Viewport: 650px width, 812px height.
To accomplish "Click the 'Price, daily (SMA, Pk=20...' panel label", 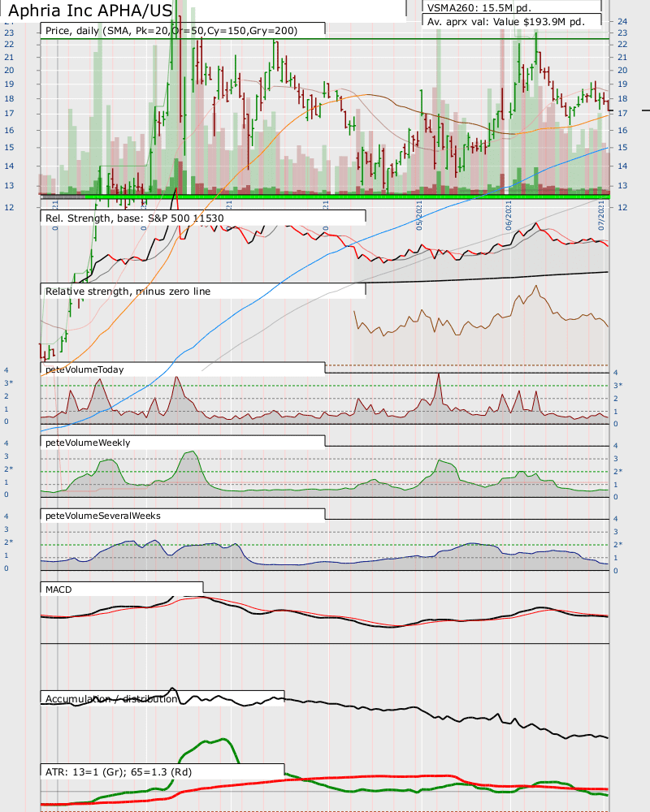I will click(x=171, y=31).
